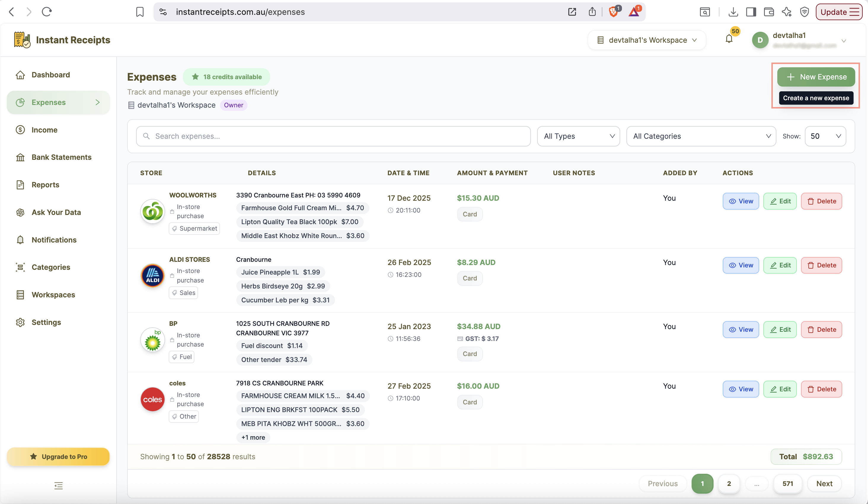This screenshot has width=868, height=504.
Task: Click search magnifier icon in expenses search
Action: (x=146, y=136)
